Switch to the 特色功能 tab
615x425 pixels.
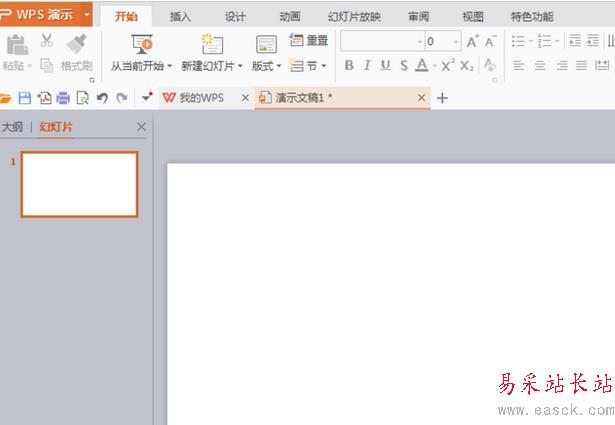click(532, 16)
